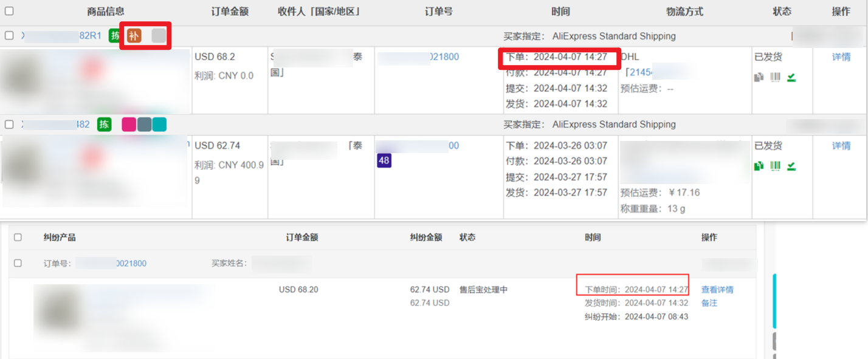Click the 备注 link in dispute row
Viewport: 868px width, 359px height.
(x=709, y=303)
